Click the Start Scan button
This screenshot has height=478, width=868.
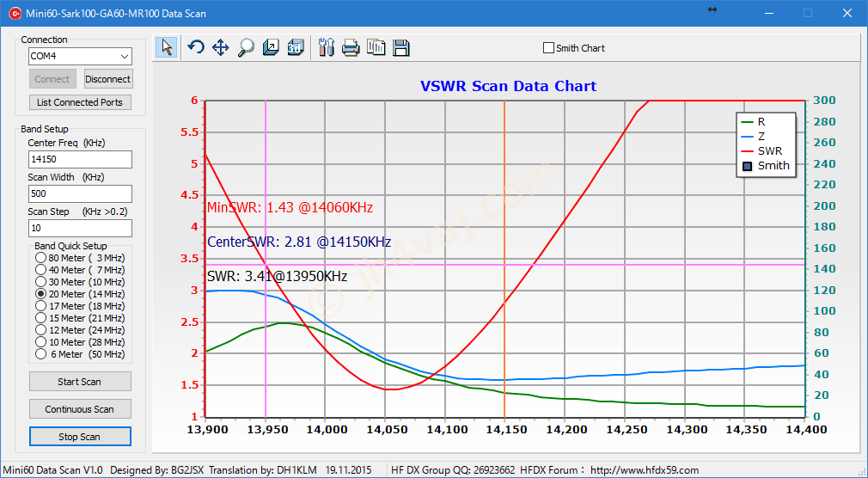80,382
